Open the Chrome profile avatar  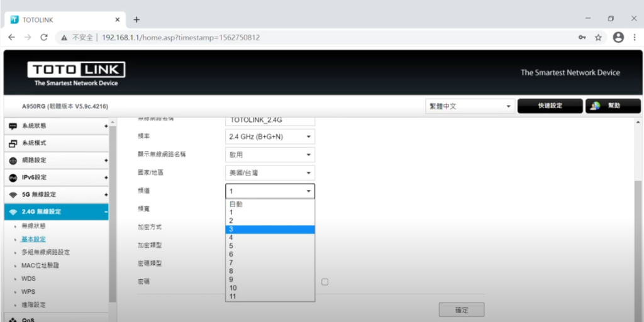pyautogui.click(x=618, y=37)
